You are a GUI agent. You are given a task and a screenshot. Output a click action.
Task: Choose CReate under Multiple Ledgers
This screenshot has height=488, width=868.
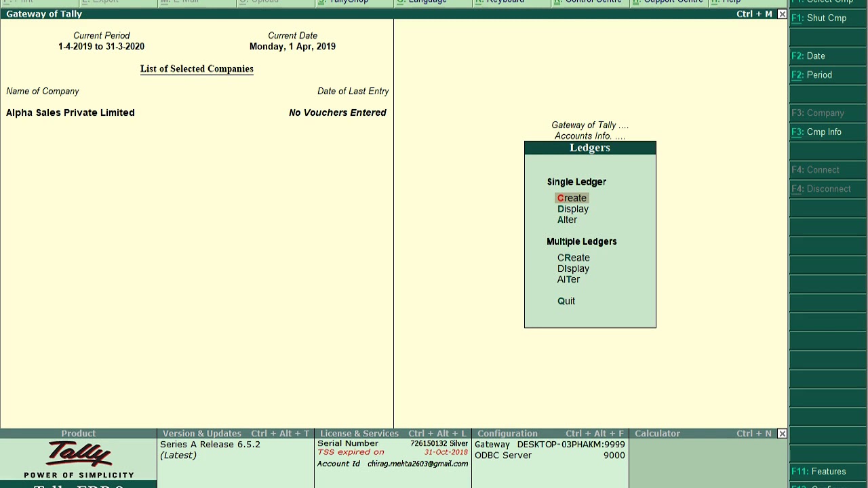(574, 258)
